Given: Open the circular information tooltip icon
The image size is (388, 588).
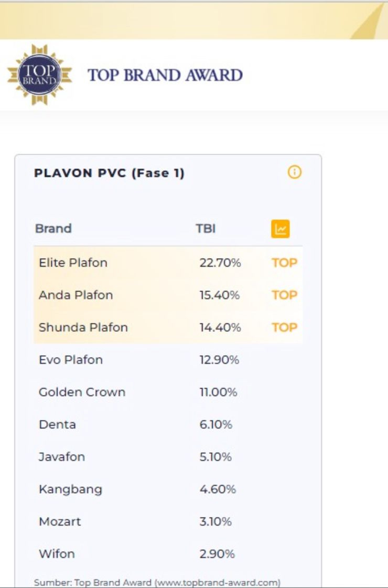Looking at the screenshot, I should point(294,172).
